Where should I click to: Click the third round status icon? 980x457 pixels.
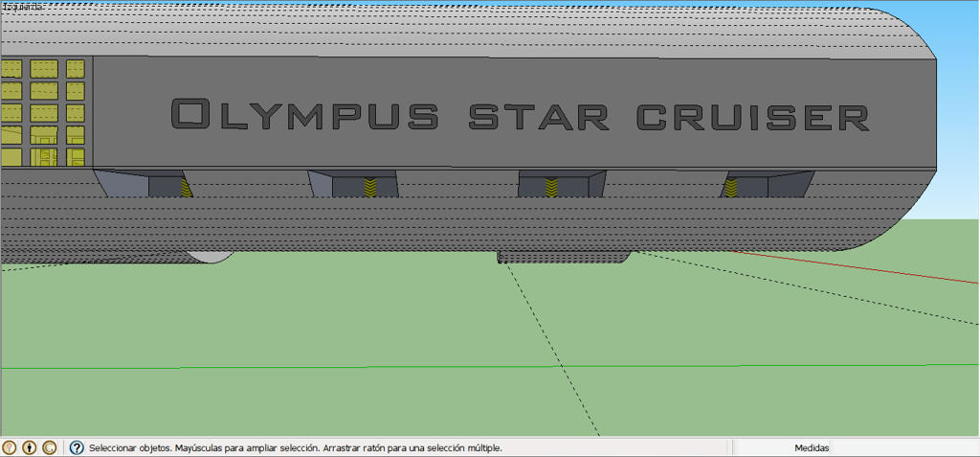click(x=50, y=447)
